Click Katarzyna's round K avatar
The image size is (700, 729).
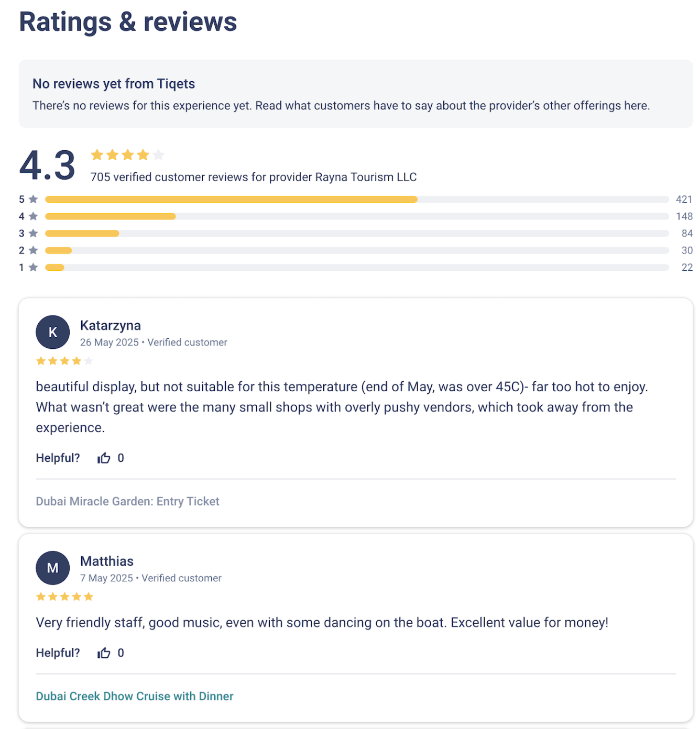(x=52, y=332)
